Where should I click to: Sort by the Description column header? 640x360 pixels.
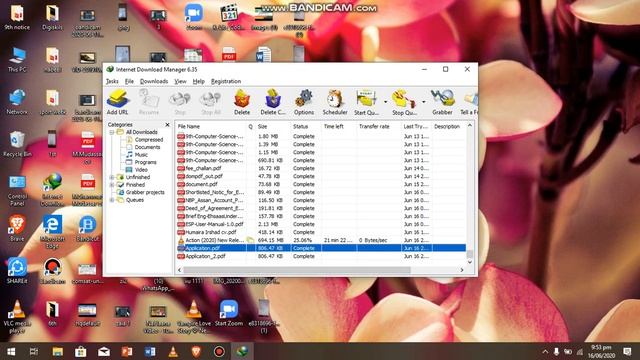[448, 127]
